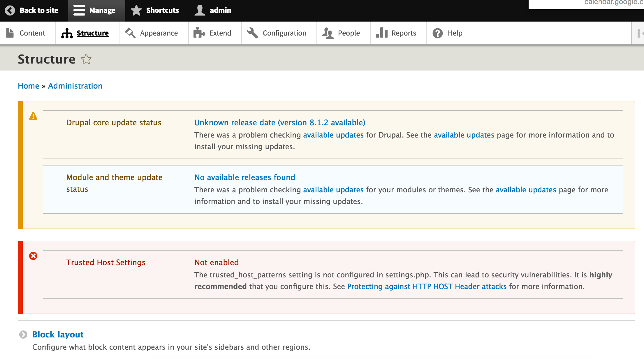The height and width of the screenshot is (359, 644).
Task: Open the admin account label
Action: (221, 10)
